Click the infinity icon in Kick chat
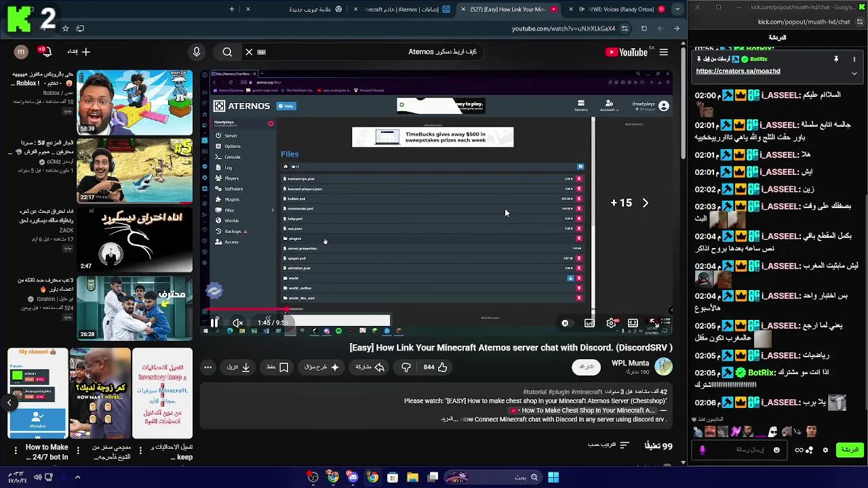The height and width of the screenshot is (488, 868). pos(799,450)
